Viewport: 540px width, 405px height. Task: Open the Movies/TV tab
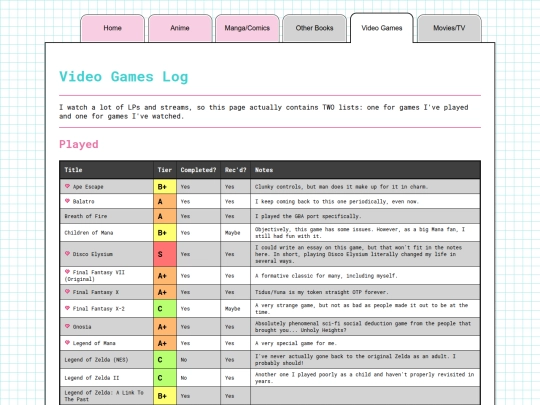coord(449,28)
